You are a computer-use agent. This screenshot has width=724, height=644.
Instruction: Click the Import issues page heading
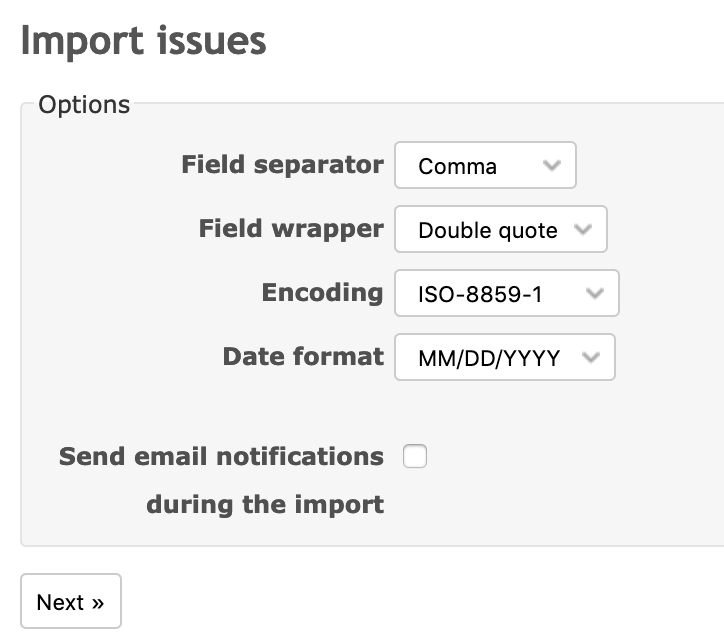[x=143, y=41]
